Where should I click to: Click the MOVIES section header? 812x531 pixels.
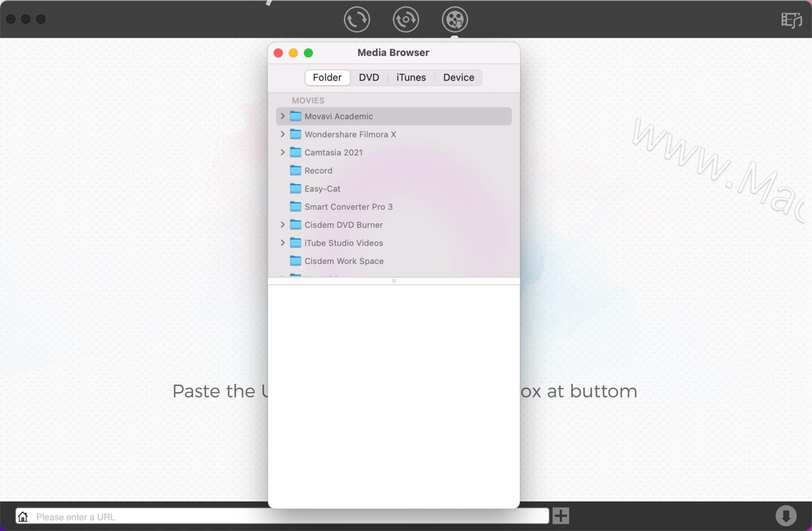click(308, 100)
